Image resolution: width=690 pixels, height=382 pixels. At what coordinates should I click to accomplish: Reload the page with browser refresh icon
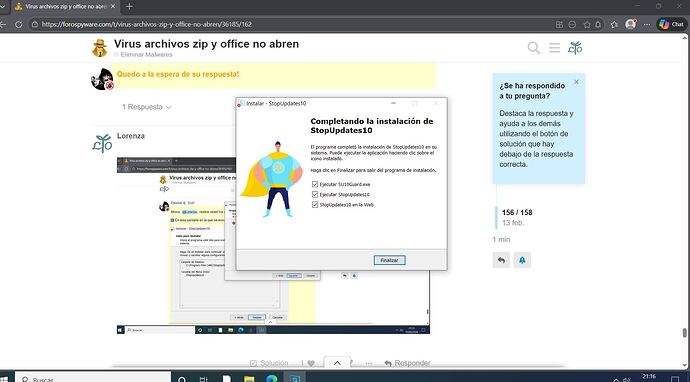pyautogui.click(x=18, y=25)
